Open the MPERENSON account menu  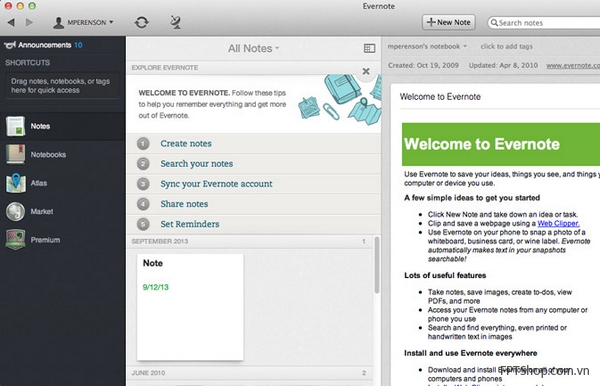[83, 23]
